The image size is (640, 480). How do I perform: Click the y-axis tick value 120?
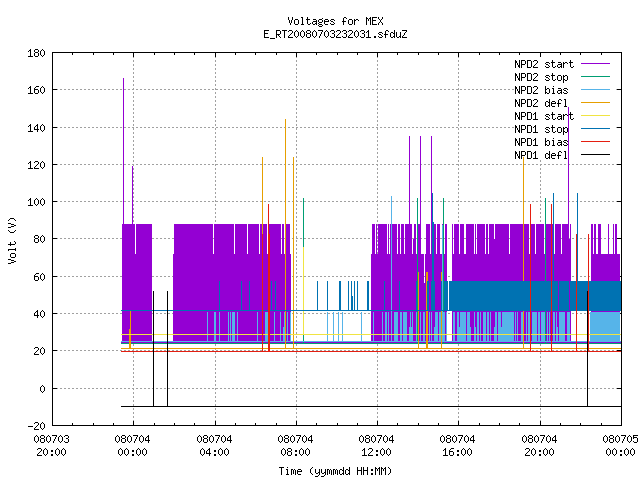coord(36,165)
